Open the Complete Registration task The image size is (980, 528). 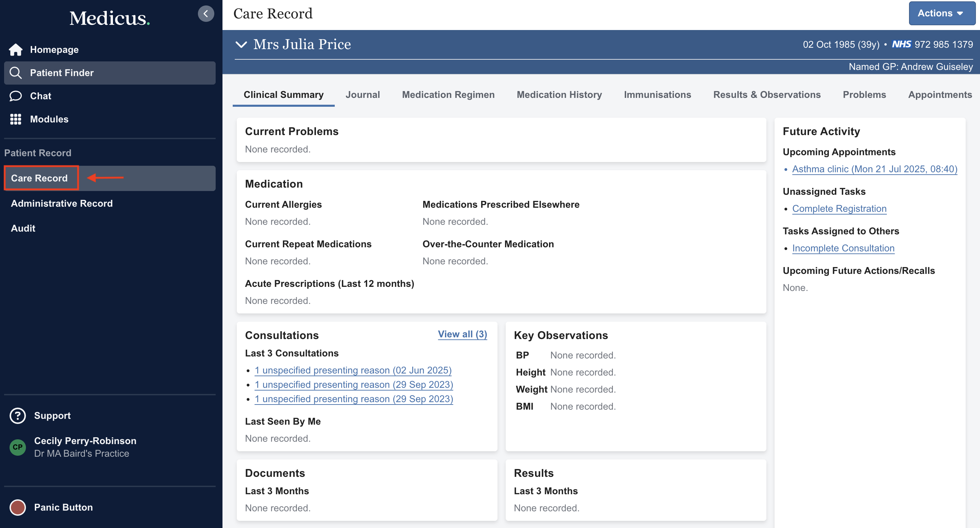click(x=839, y=209)
